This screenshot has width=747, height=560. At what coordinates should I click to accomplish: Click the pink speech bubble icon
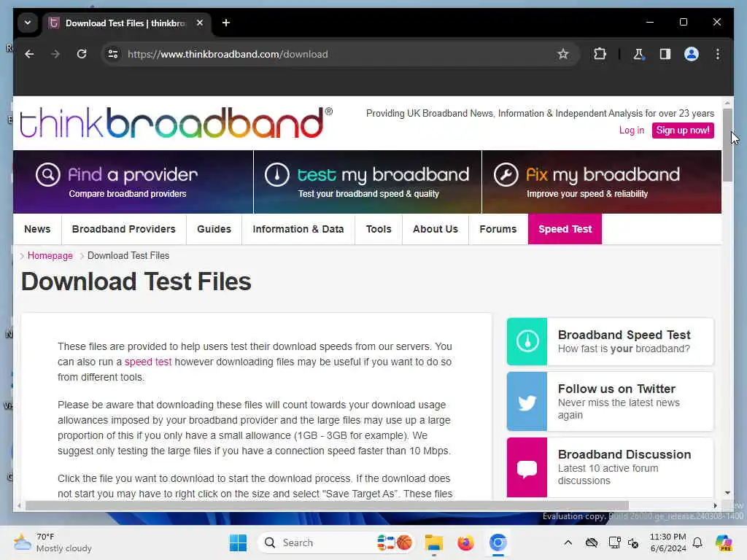click(x=527, y=467)
